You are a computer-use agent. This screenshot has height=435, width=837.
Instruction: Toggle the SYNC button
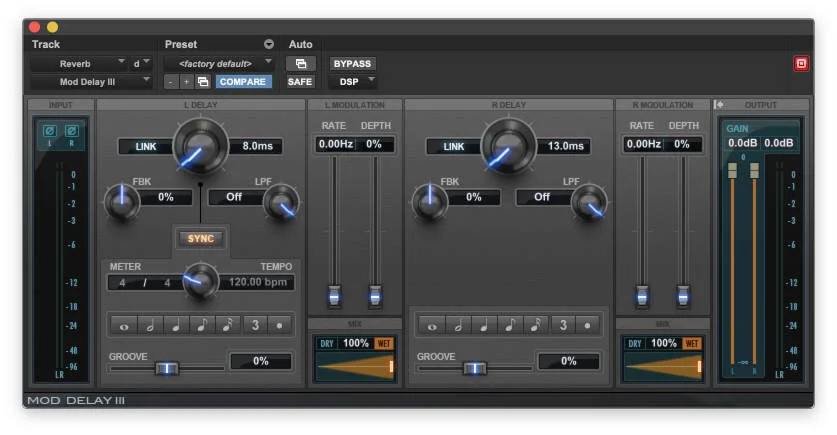tap(201, 239)
